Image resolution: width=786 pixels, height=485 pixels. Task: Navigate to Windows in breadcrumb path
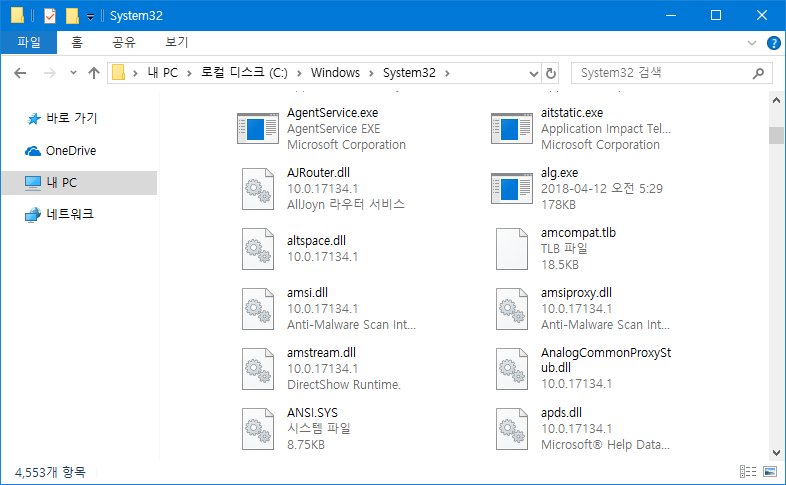click(x=335, y=73)
